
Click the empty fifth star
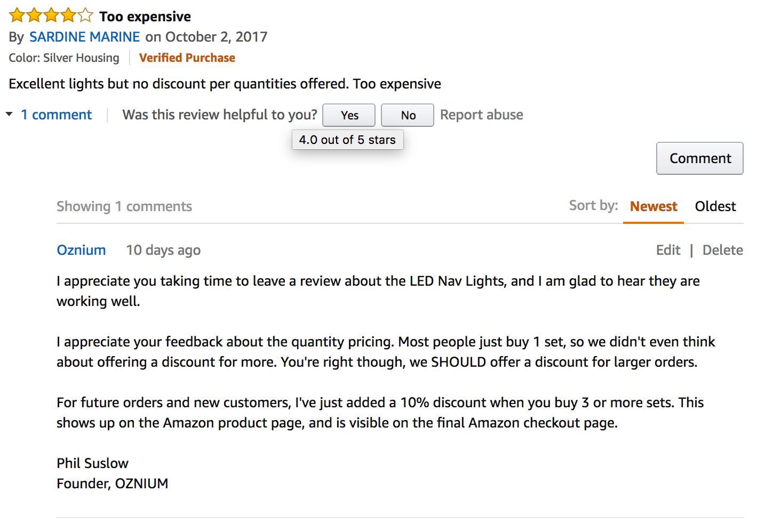(85, 15)
